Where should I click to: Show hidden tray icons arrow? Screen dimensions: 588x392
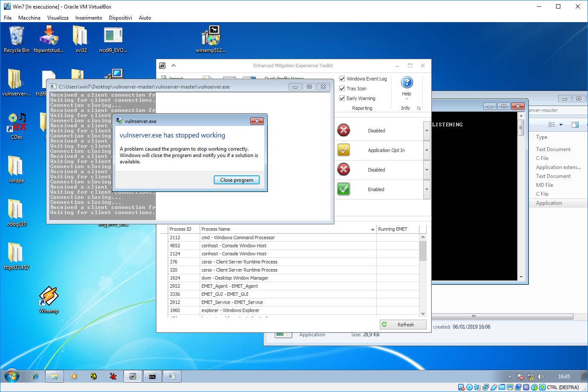point(510,377)
